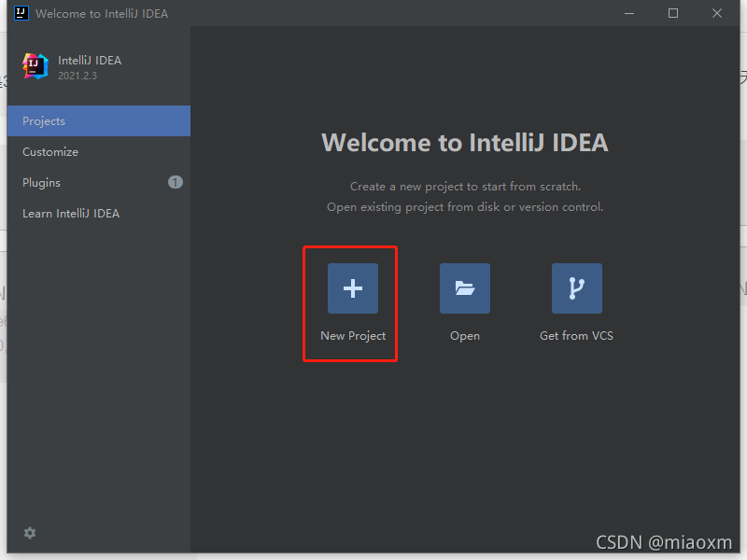Open the settings gear in the sidebar

30,533
